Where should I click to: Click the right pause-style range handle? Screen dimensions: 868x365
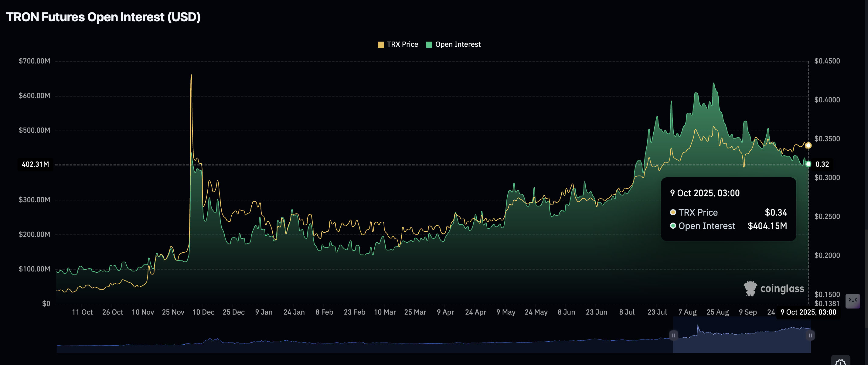coord(810,335)
